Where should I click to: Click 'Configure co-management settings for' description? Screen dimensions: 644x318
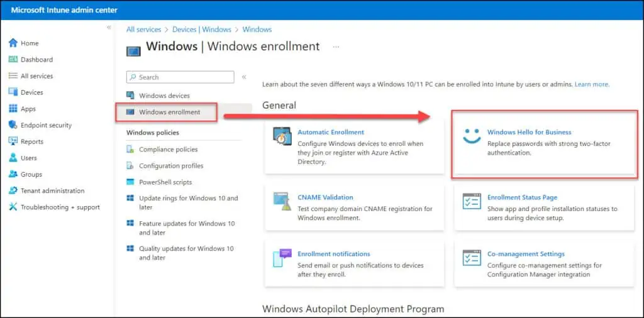[x=545, y=270]
